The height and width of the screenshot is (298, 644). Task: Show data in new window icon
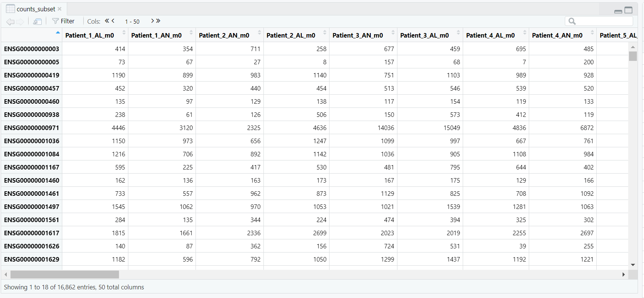tap(37, 21)
